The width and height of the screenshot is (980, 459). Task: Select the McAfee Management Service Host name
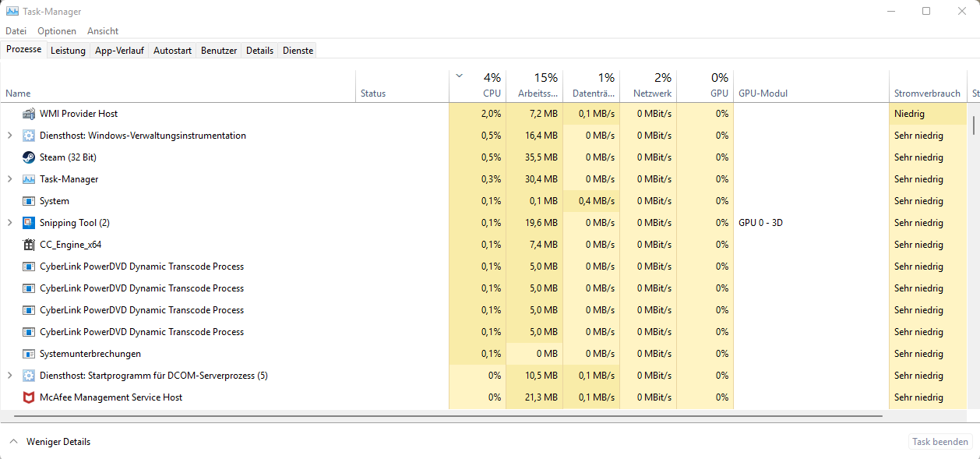point(111,397)
